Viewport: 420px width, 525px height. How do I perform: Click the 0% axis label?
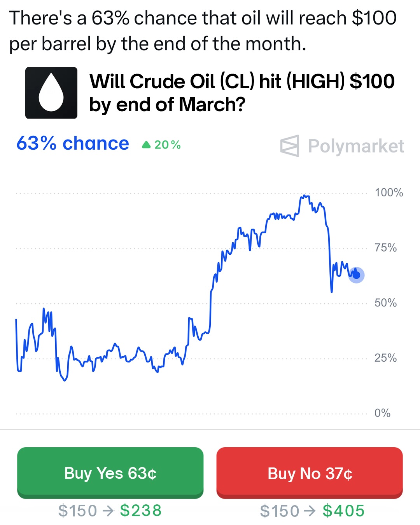[x=382, y=413]
